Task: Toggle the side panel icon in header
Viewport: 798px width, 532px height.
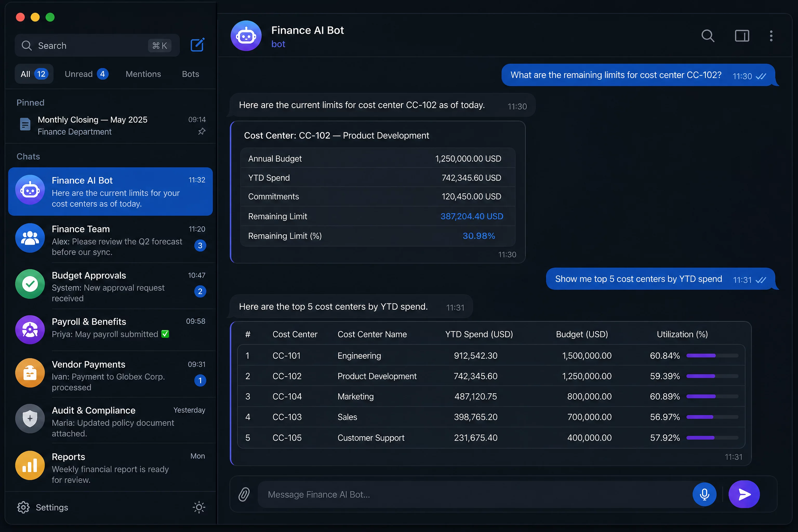Action: click(x=742, y=36)
